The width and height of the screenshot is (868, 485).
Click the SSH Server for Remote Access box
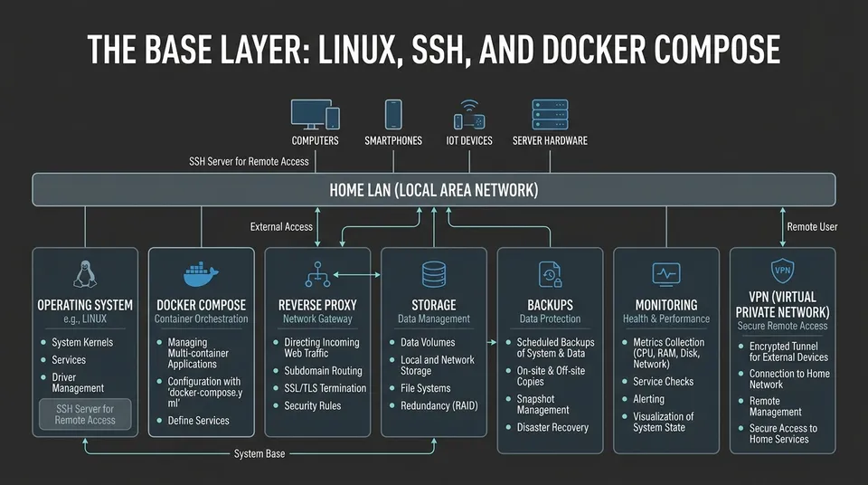coord(85,414)
